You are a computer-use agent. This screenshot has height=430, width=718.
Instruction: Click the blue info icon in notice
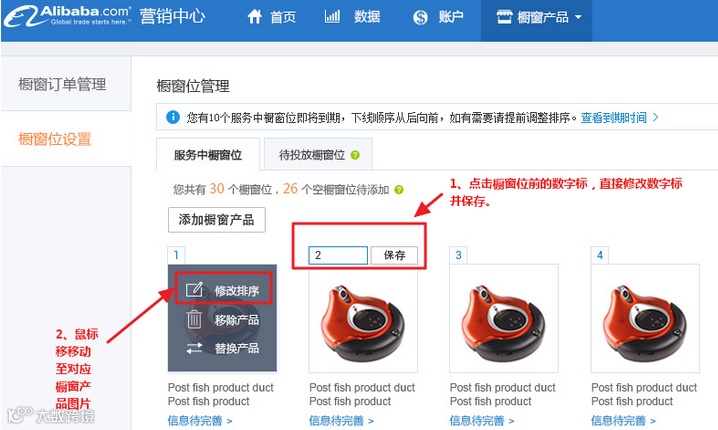173,117
